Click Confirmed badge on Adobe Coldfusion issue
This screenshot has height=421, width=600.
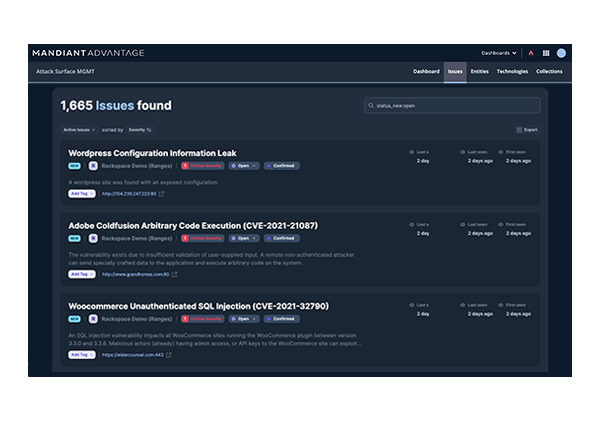(x=282, y=238)
